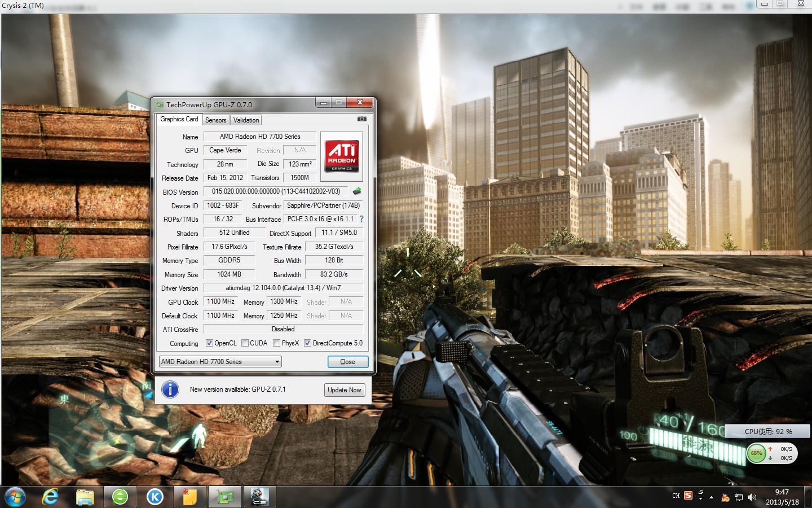Toggle the CUDA checkbox

245,343
